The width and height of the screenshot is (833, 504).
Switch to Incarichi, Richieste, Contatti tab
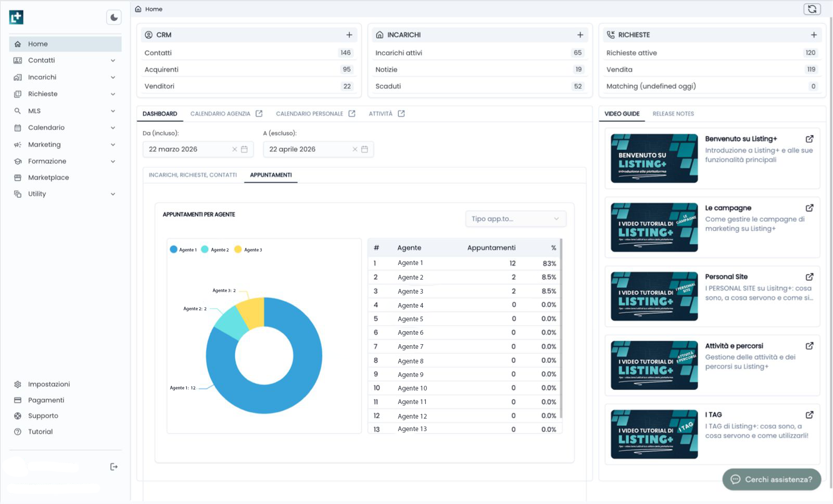pyautogui.click(x=193, y=175)
